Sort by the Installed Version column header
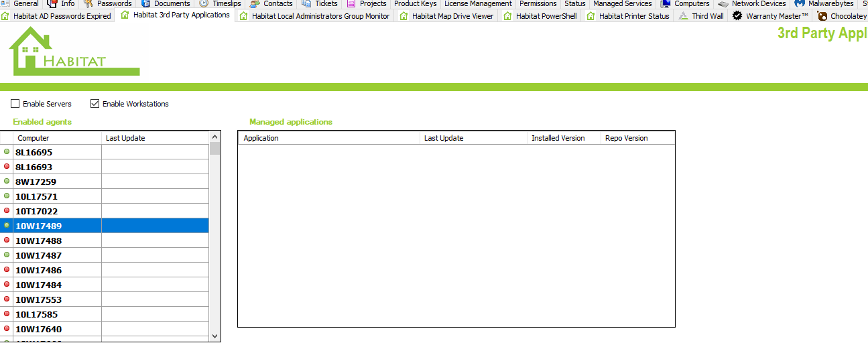The height and width of the screenshot is (343, 868). 563,138
